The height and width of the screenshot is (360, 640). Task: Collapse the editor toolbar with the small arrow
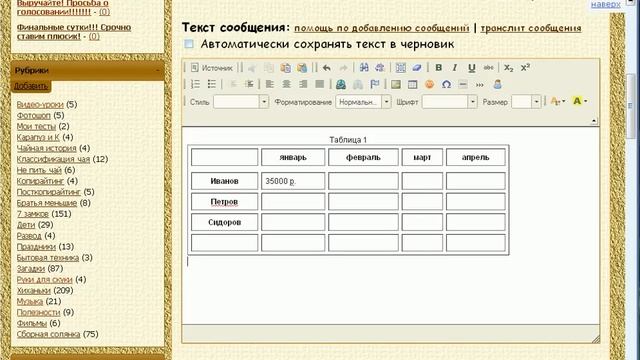pyautogui.click(x=594, y=120)
